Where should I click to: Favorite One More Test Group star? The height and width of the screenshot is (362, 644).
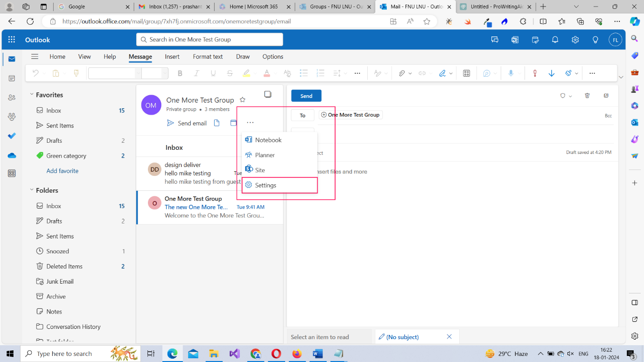pyautogui.click(x=242, y=100)
